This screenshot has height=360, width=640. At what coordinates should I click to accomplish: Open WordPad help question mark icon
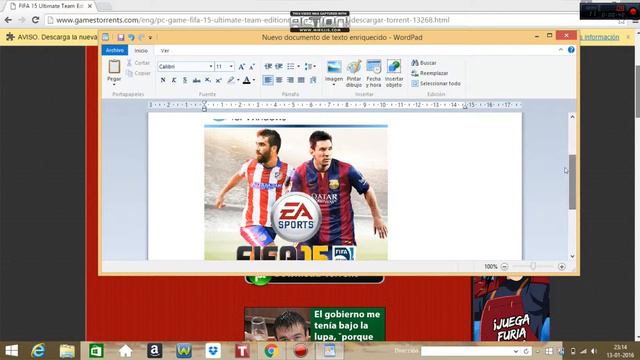(x=571, y=50)
